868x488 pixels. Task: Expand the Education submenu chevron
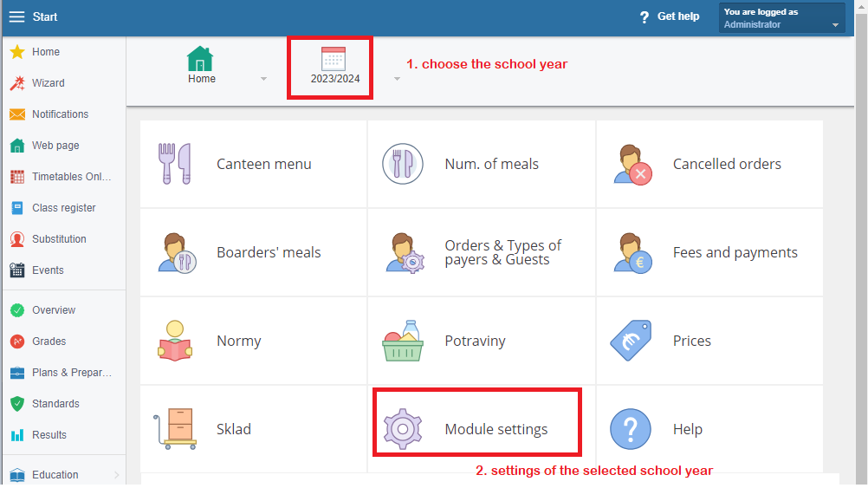coord(116,475)
